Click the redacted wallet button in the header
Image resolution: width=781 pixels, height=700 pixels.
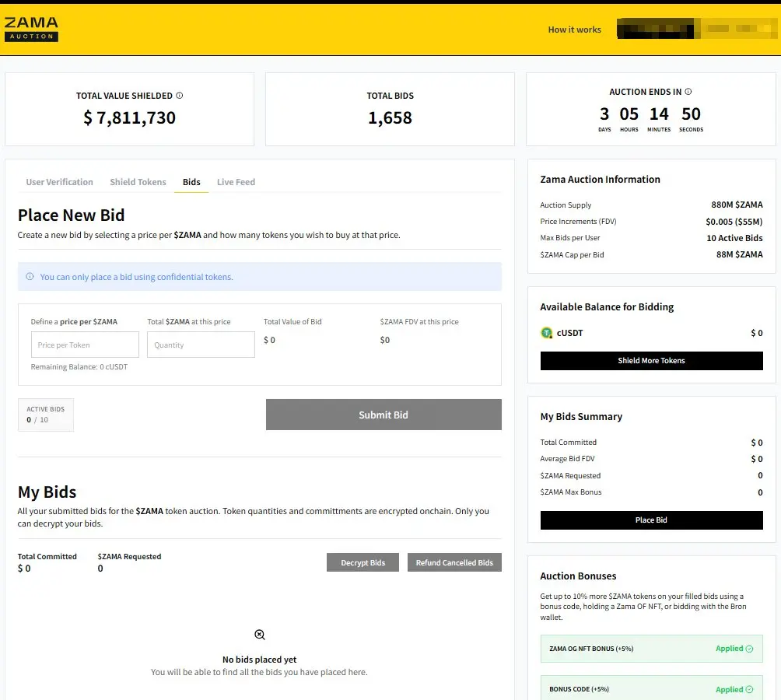click(x=696, y=28)
